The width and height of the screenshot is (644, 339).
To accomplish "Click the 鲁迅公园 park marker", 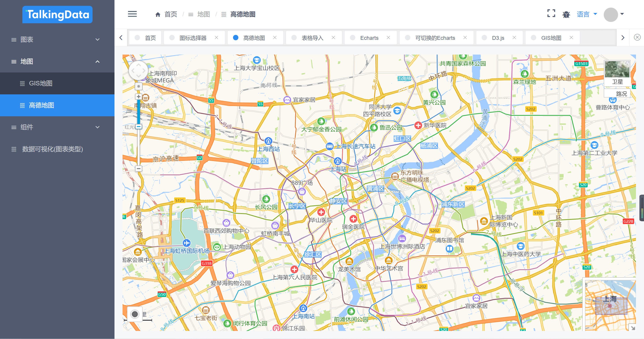I will click(374, 127).
